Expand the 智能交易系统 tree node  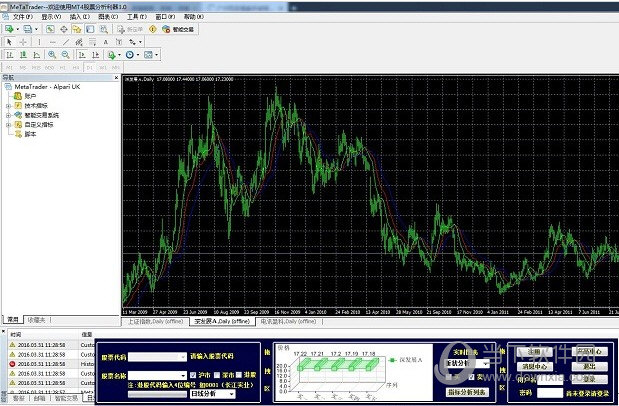(8, 115)
